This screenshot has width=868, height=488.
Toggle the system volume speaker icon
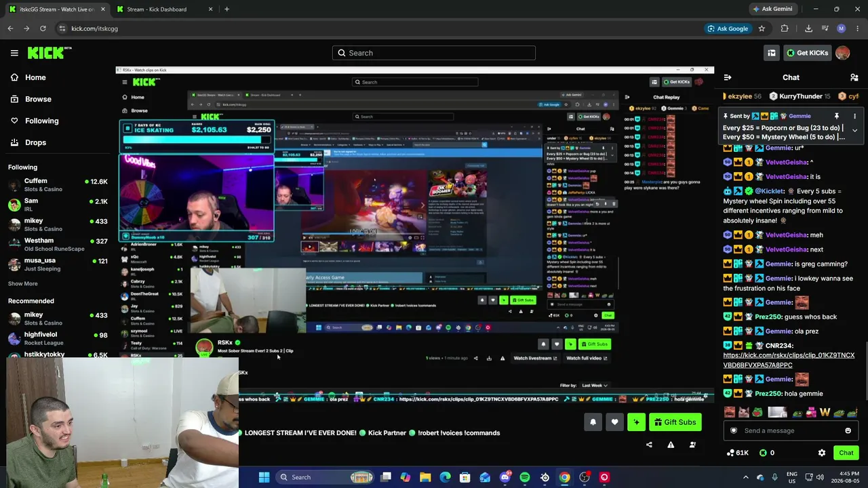(x=821, y=477)
